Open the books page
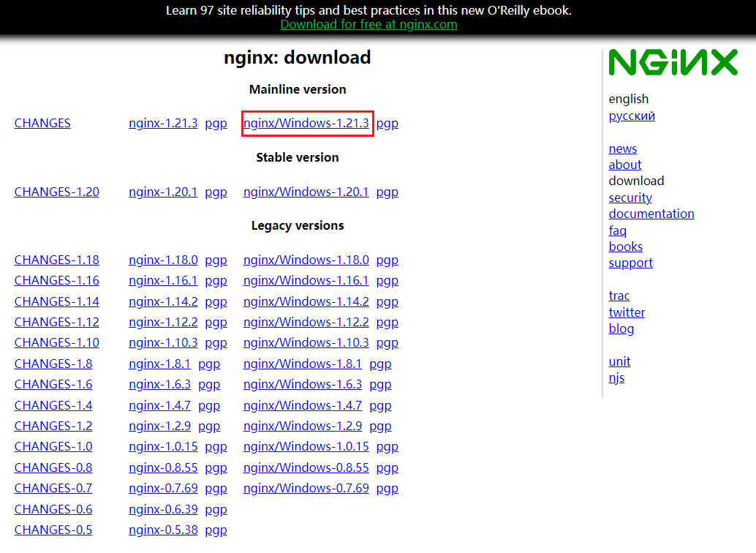 tap(625, 247)
